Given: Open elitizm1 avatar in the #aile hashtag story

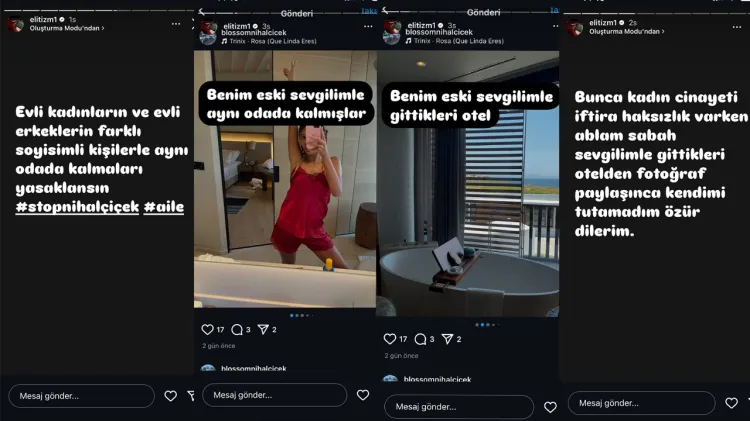Looking at the screenshot, I should 15,24.
